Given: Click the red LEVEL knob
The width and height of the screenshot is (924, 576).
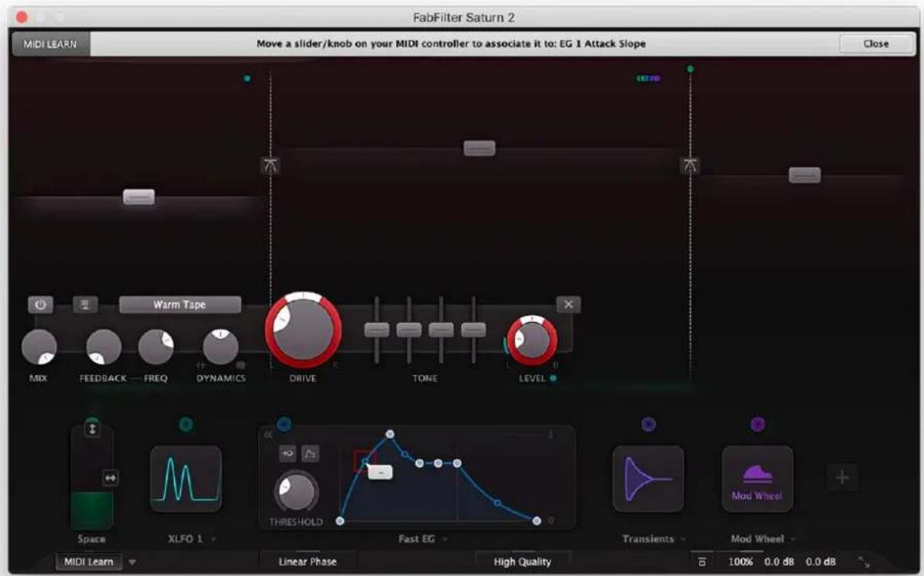Looking at the screenshot, I should 532,341.
